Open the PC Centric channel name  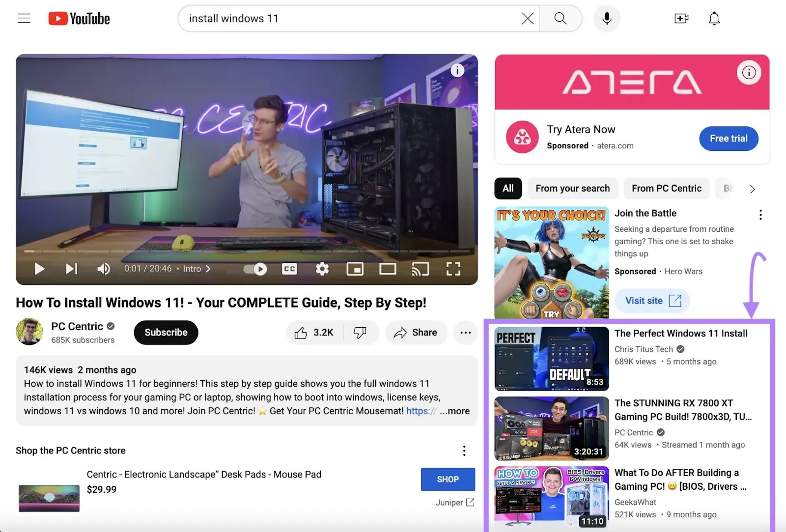tap(77, 327)
